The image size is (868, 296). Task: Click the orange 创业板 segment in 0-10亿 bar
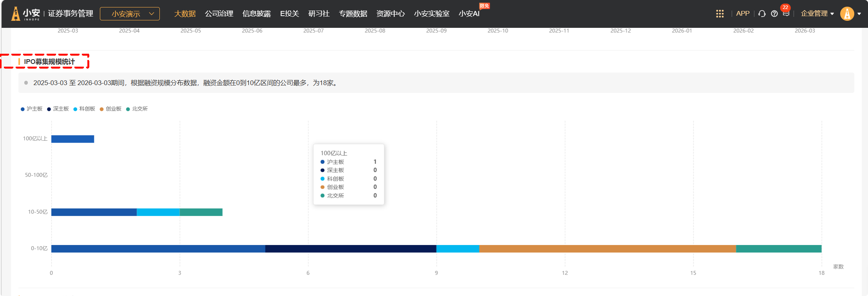coord(607,249)
